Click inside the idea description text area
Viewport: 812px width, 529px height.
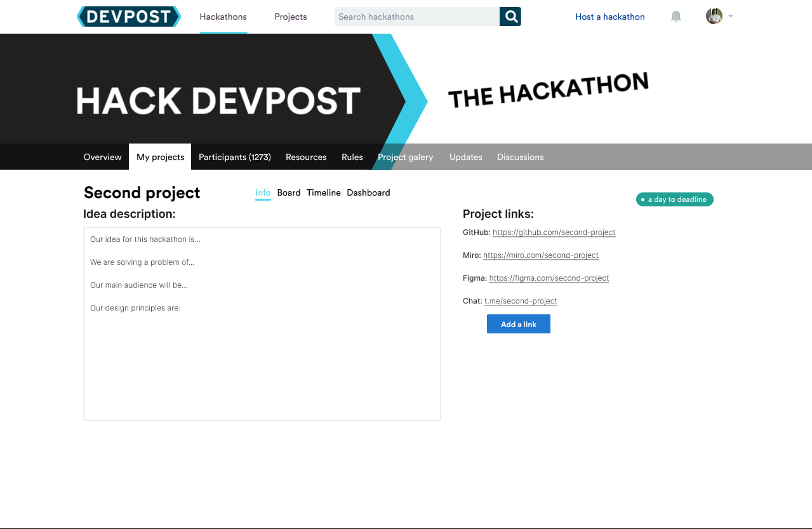(x=262, y=324)
